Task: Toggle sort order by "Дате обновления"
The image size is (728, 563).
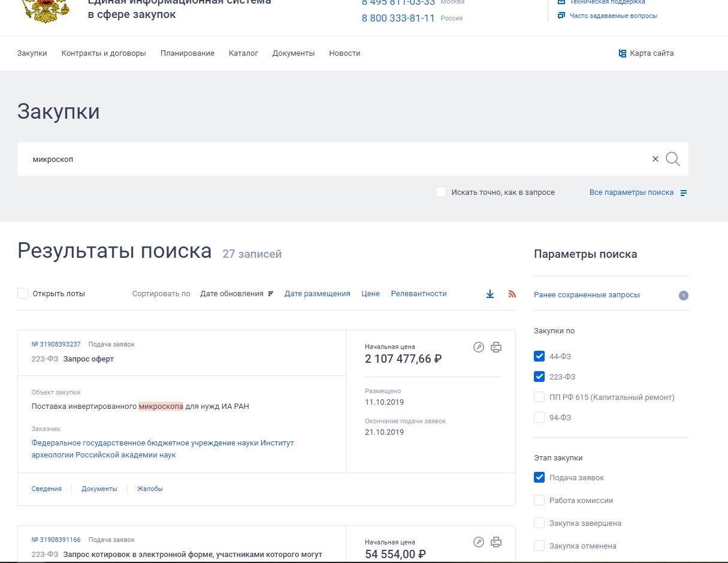Action: click(x=237, y=294)
